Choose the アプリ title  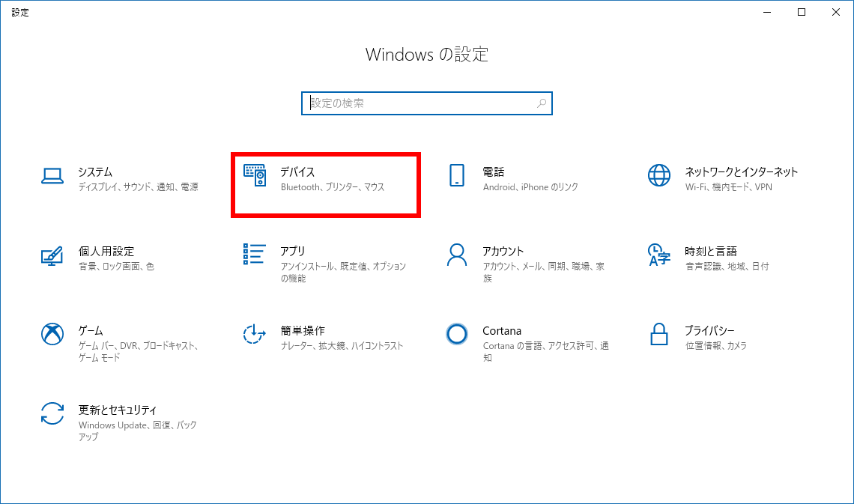click(292, 252)
